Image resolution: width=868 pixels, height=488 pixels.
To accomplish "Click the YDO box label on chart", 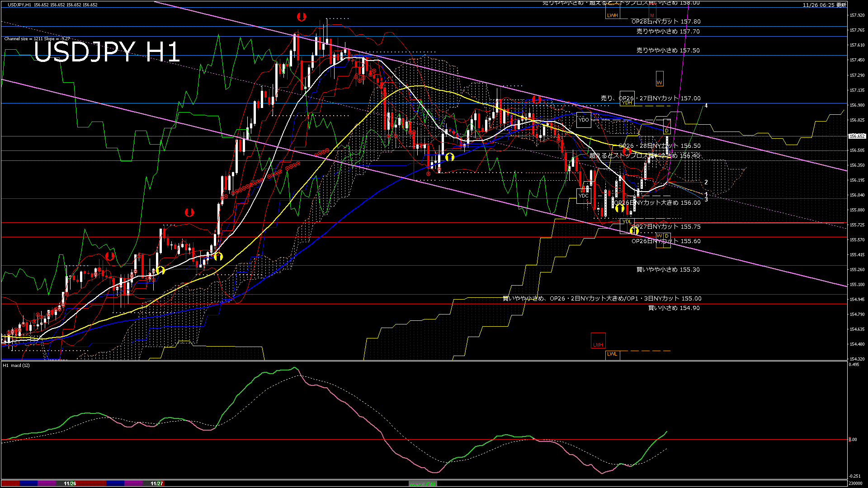I will pos(584,120).
